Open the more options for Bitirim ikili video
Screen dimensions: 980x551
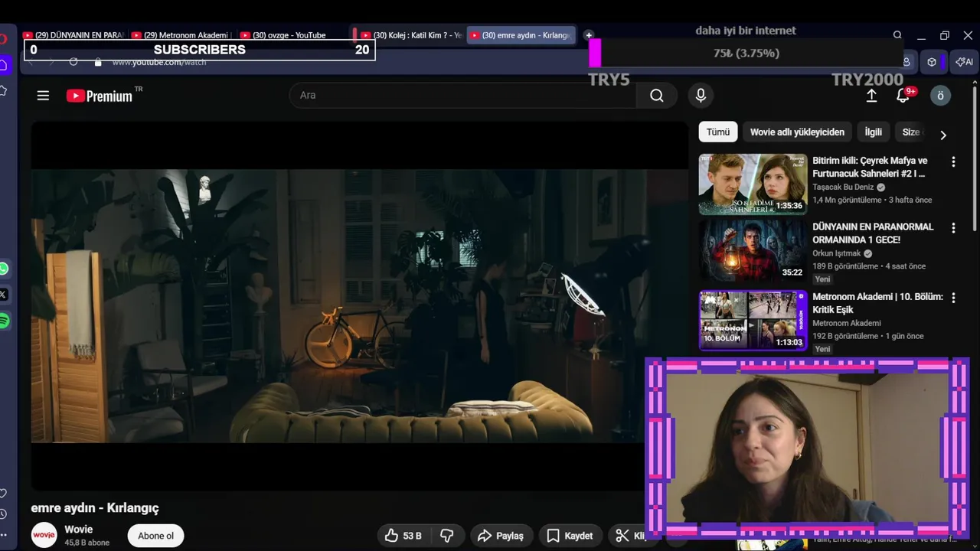[x=953, y=161]
